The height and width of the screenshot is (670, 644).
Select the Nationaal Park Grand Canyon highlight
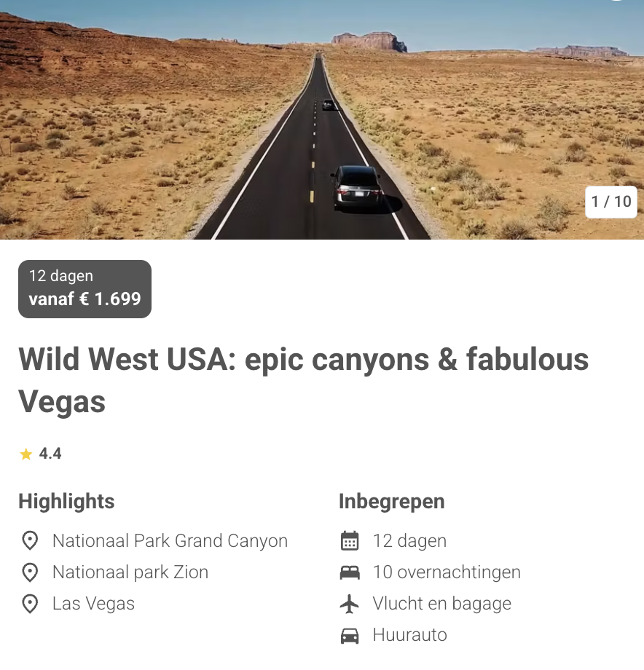point(170,540)
